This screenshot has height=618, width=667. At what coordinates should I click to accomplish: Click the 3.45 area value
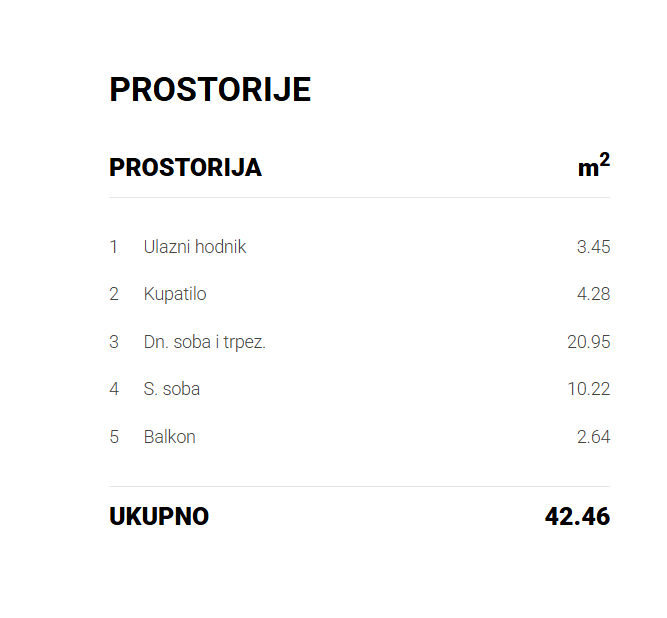[x=593, y=247]
